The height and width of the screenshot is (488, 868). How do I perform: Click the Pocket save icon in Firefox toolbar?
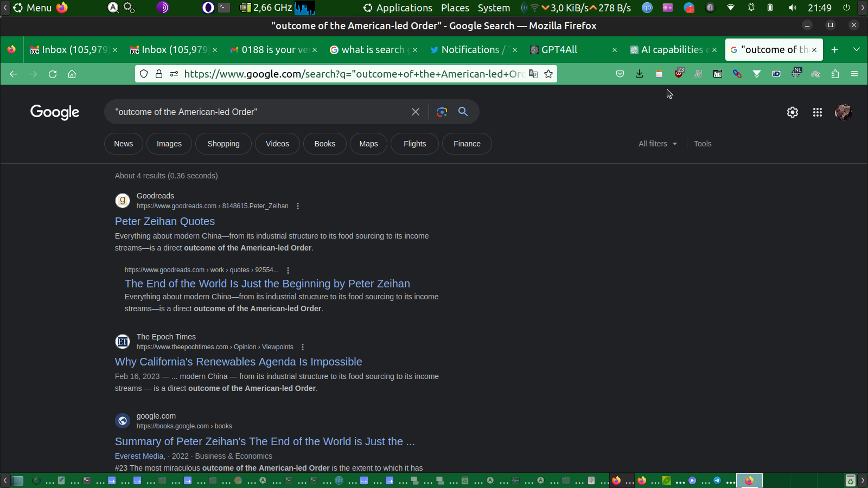click(x=620, y=74)
